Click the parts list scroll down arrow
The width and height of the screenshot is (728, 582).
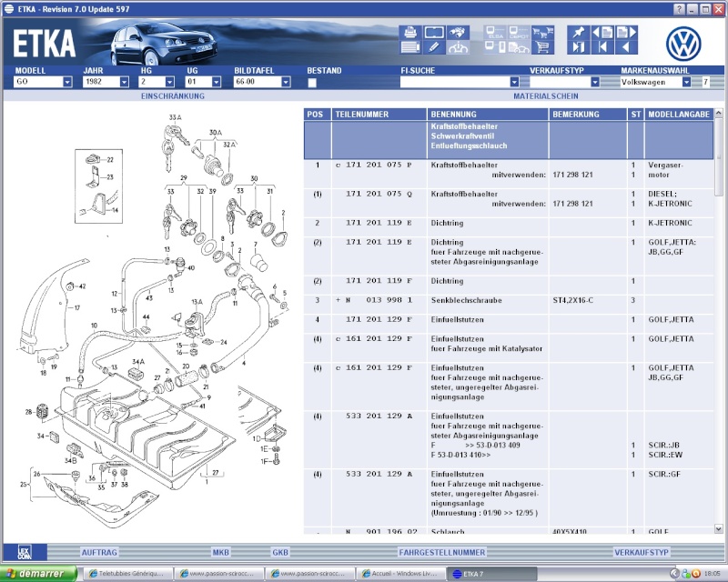(719, 528)
